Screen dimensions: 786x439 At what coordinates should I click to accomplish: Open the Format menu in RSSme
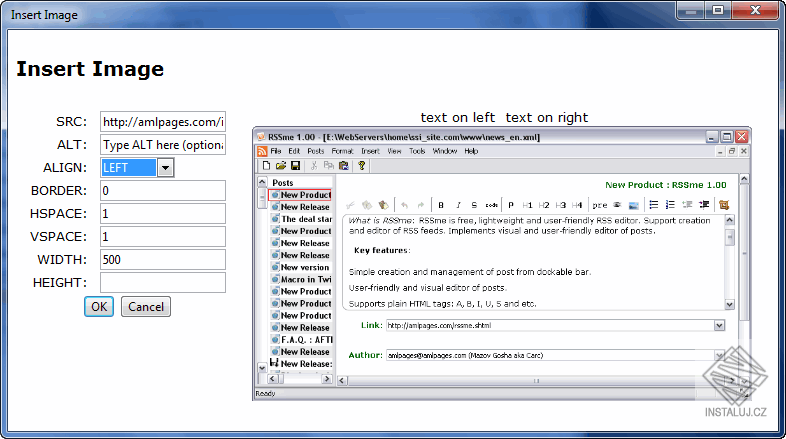pyautogui.click(x=342, y=151)
